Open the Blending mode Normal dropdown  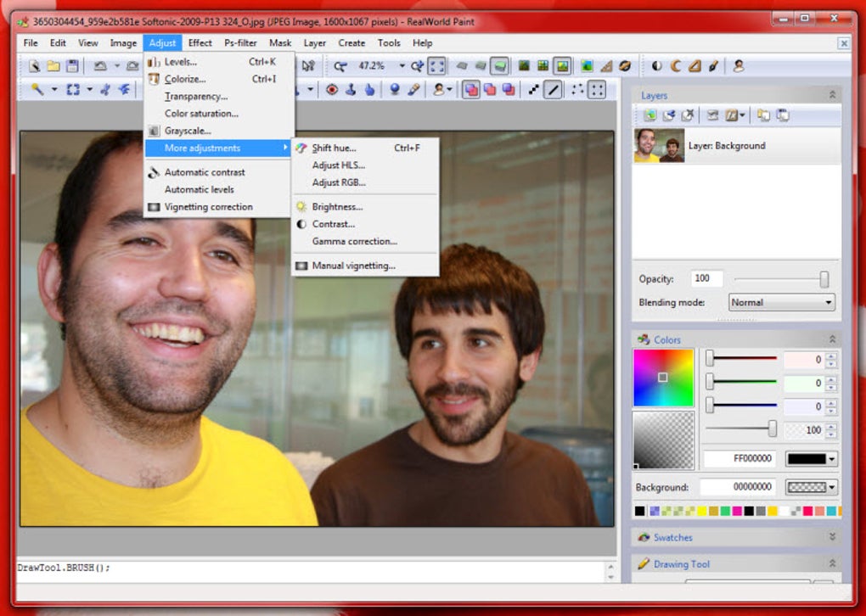[x=781, y=302]
